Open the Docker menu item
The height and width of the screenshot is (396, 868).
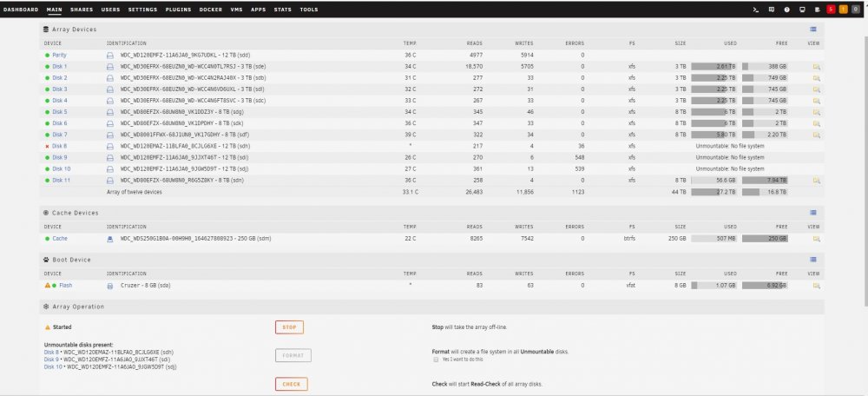click(210, 10)
